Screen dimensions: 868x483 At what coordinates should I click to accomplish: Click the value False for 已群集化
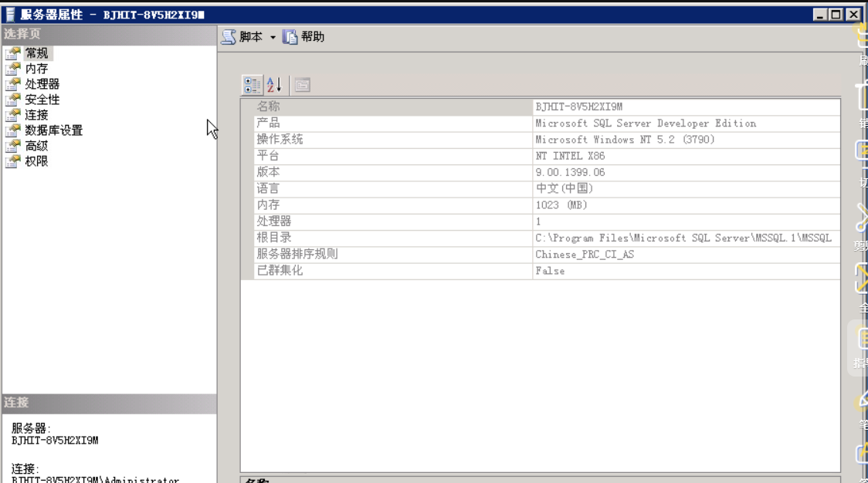550,271
